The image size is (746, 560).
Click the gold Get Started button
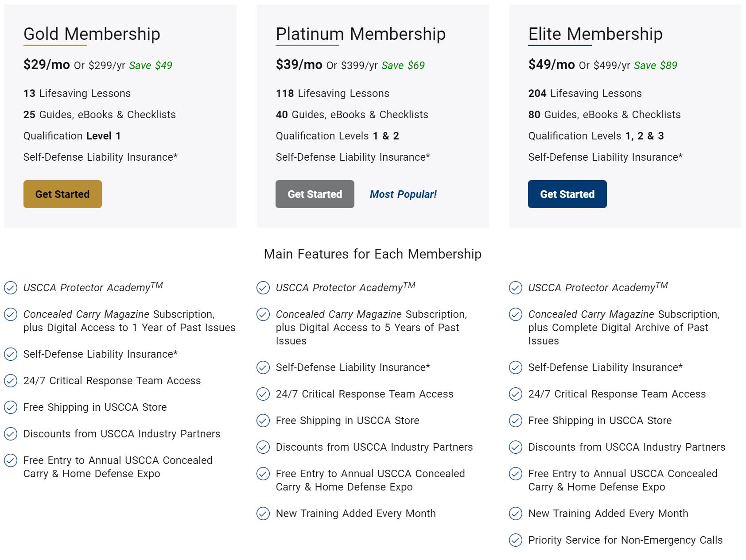click(x=62, y=194)
